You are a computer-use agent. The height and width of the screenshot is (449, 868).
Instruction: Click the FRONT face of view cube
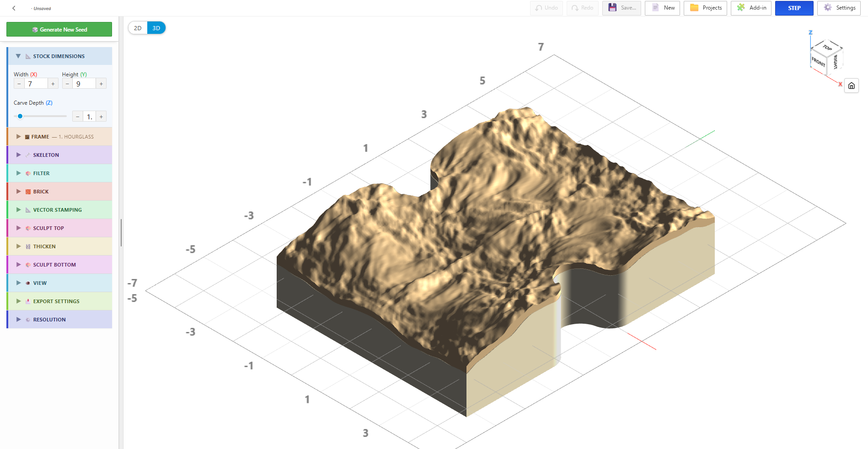click(x=818, y=61)
